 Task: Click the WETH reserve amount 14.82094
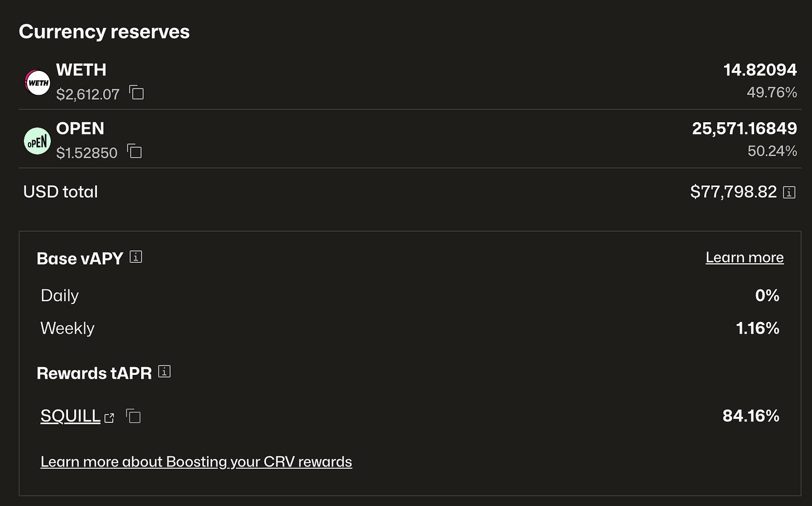tap(760, 70)
